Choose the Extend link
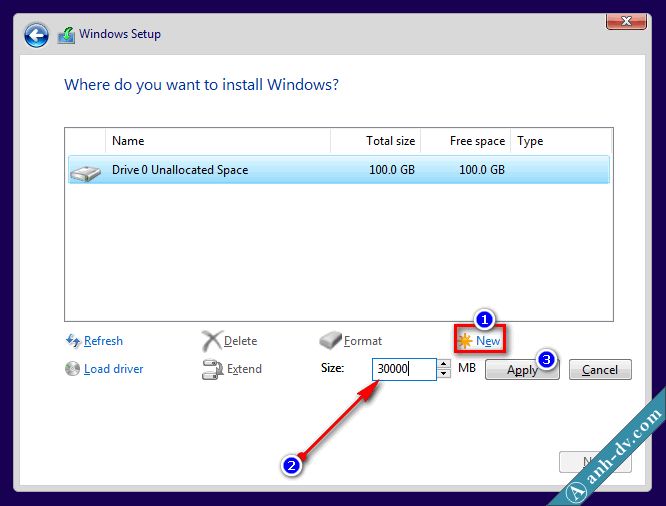This screenshot has height=506, width=666. point(244,369)
